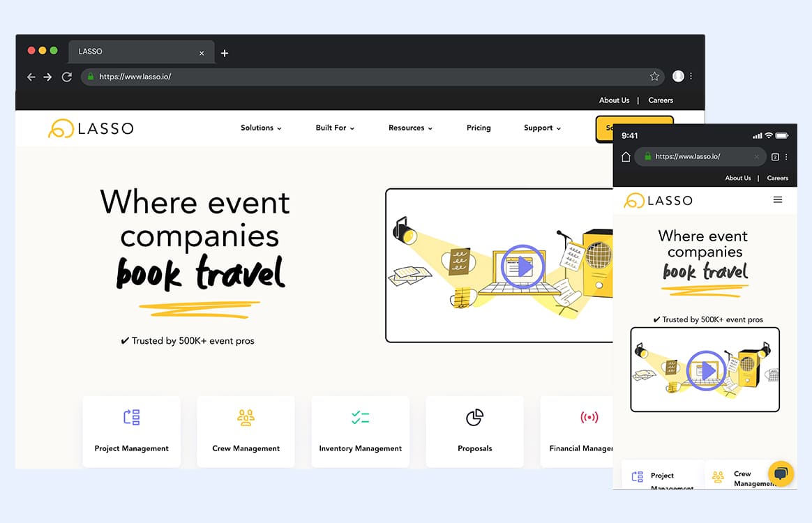812x523 pixels.
Task: Open the Proposals card
Action: pos(475,432)
